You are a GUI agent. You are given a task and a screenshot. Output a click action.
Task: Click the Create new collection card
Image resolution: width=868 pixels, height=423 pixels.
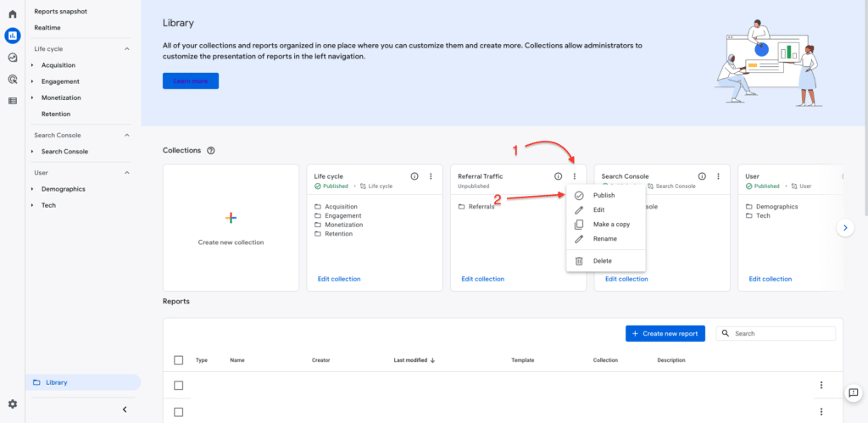click(x=231, y=227)
